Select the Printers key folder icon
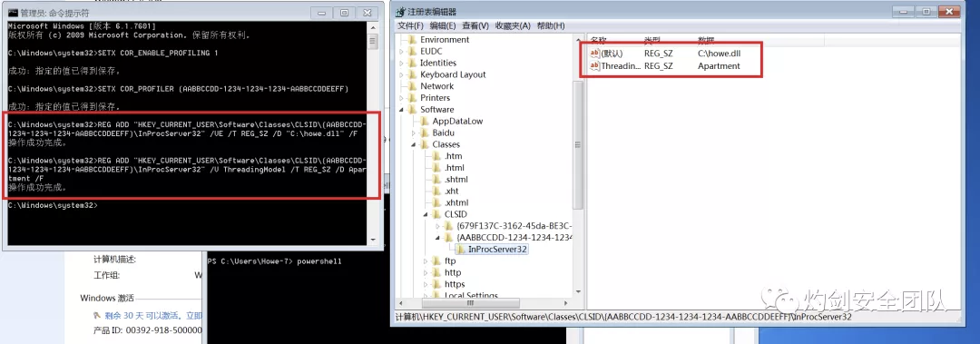Viewport: 980px width, 344px height. [413, 98]
